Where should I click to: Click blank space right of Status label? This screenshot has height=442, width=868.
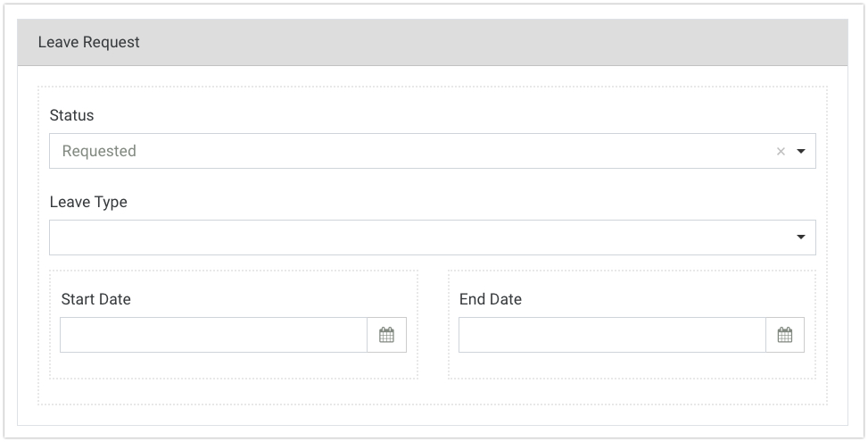click(x=446, y=115)
